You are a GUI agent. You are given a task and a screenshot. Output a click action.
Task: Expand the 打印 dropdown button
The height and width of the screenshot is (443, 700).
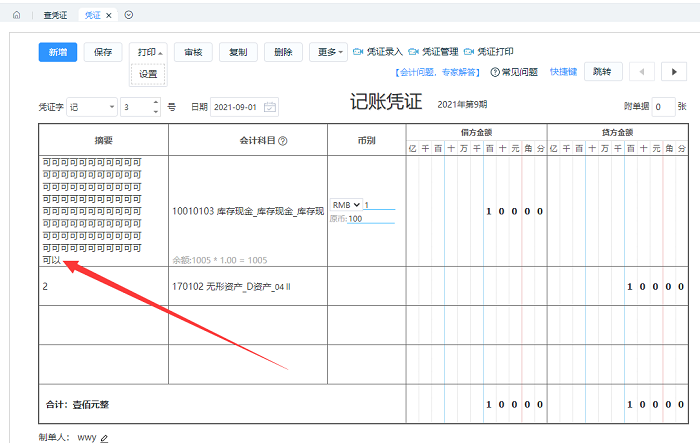point(148,51)
